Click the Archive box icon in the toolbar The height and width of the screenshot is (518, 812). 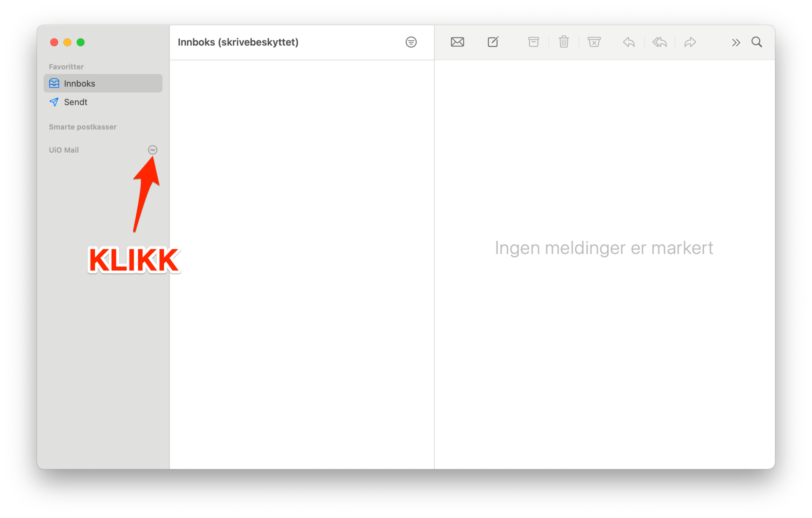coord(533,42)
